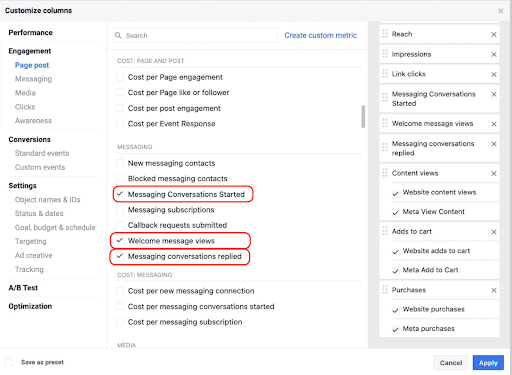The width and height of the screenshot is (512, 375).
Task: Check Cost per Page like or follower
Action: 120,92
